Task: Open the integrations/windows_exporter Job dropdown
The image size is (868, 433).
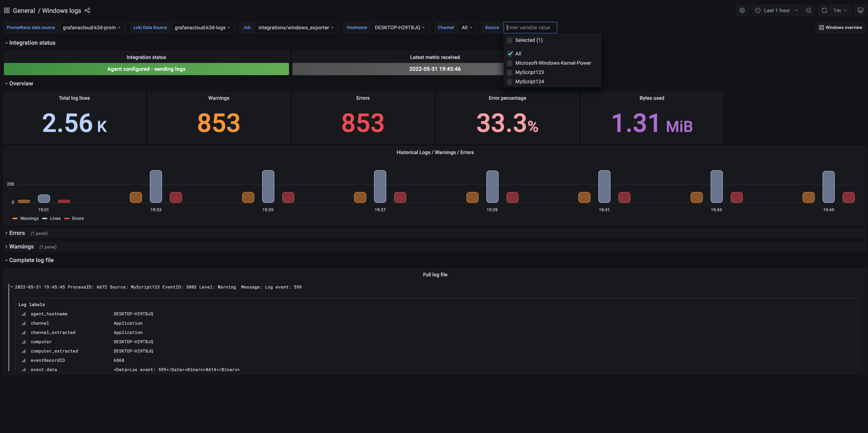Action: (x=296, y=28)
